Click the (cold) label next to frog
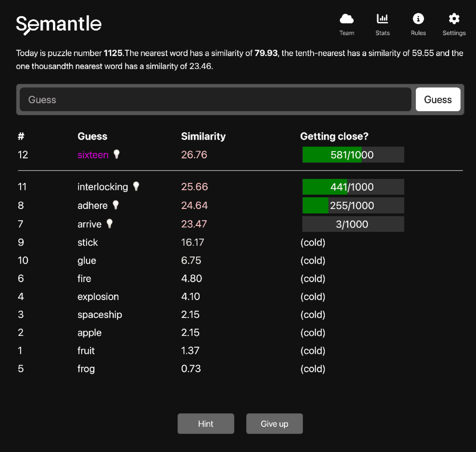Image resolution: width=476 pixels, height=452 pixels. point(312,368)
